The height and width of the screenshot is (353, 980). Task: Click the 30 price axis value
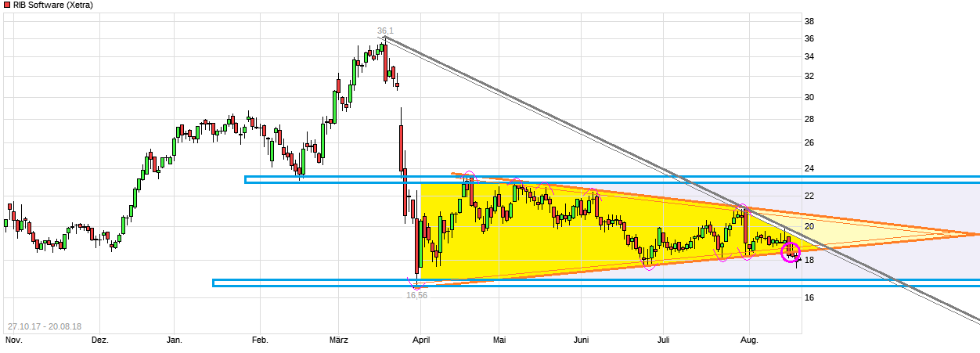tap(809, 97)
